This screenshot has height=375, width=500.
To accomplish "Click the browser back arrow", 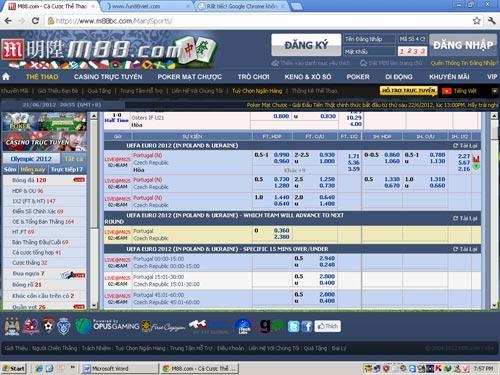I will pyautogui.click(x=8, y=21).
